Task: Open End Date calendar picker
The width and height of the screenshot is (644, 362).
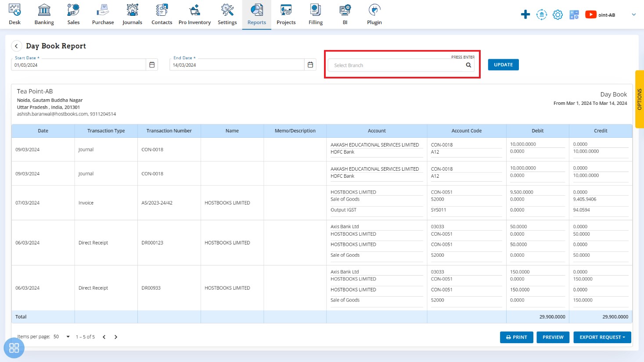Action: pos(310,65)
